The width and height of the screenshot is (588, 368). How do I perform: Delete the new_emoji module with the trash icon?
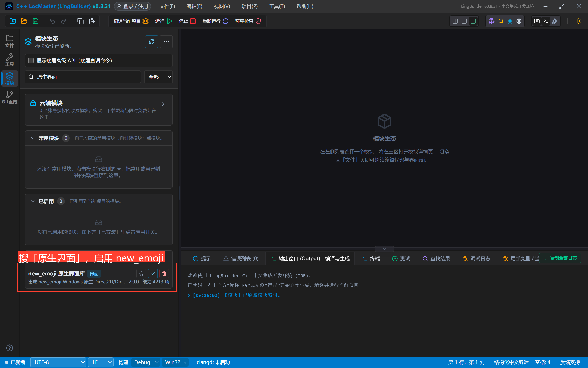(x=164, y=274)
